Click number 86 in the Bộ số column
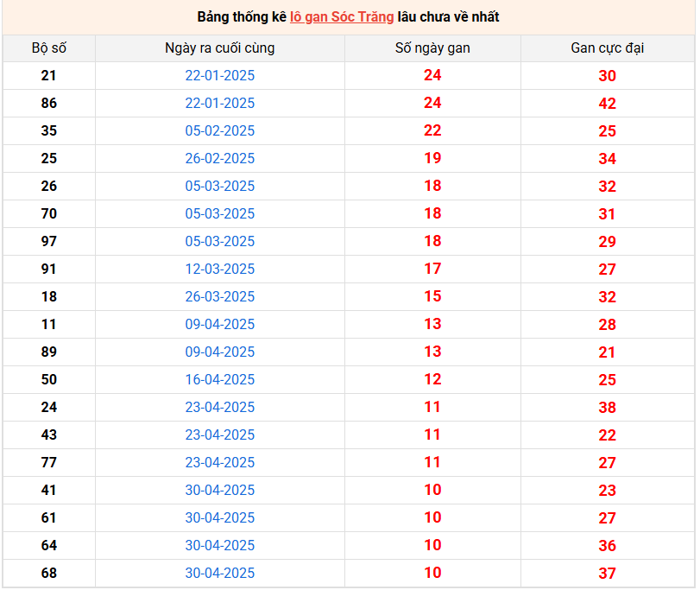The image size is (700, 590). click(x=48, y=103)
